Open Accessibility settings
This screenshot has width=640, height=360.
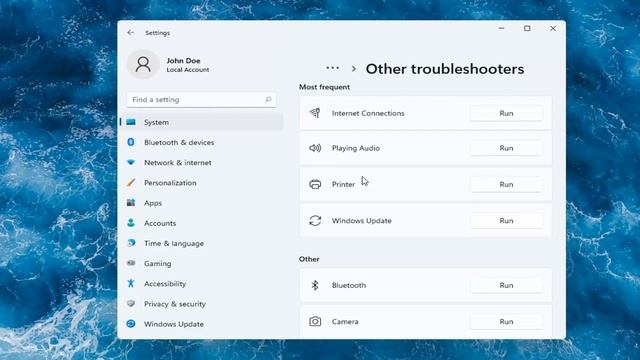point(201,283)
